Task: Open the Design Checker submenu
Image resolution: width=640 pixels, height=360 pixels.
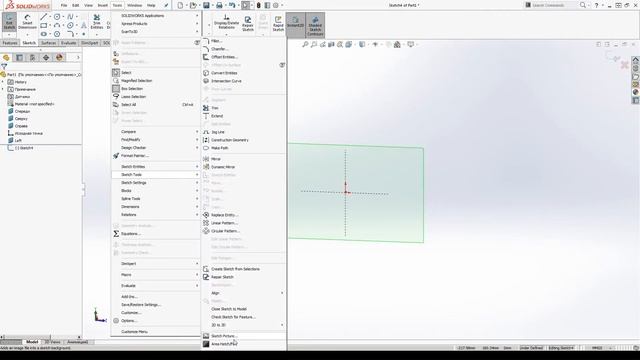Action: click(156, 148)
